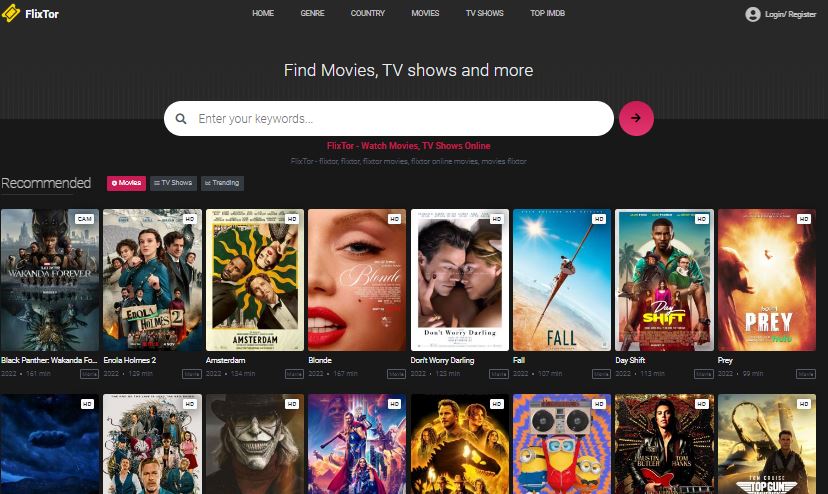
Task: Click 'FlixTor - Watch Movies, TV Shows Online' heading
Action: (x=409, y=146)
